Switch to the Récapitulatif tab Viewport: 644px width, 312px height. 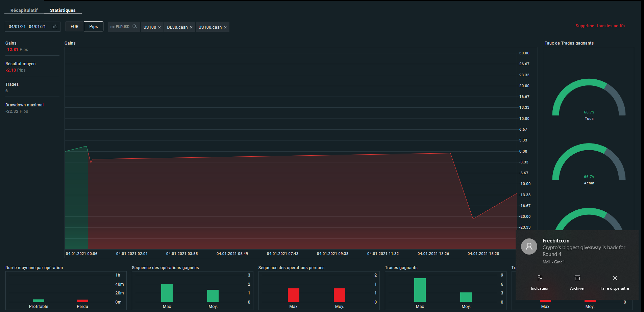24,10
